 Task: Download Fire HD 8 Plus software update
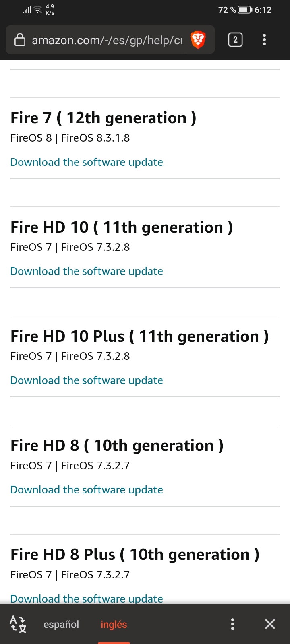[x=87, y=599]
